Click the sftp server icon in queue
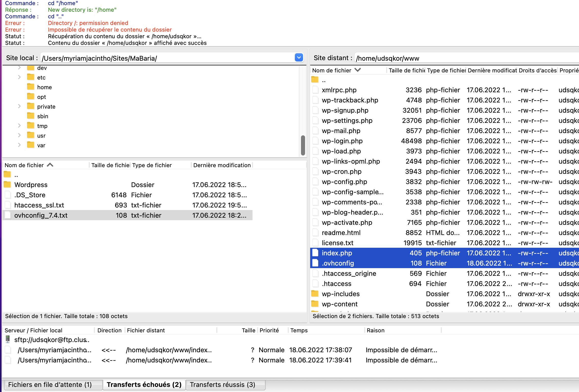The width and height of the screenshot is (579, 392). pos(8,339)
